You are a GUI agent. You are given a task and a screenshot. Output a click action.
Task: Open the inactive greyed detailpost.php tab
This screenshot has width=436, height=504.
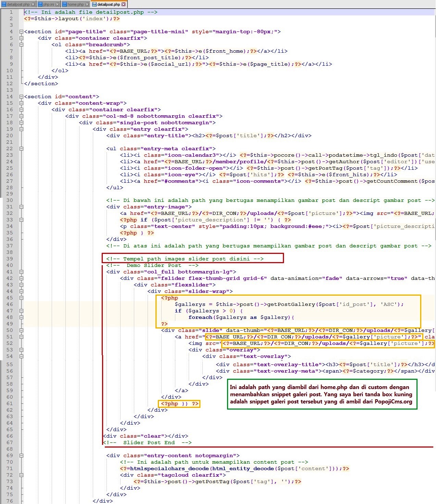click(18, 4)
